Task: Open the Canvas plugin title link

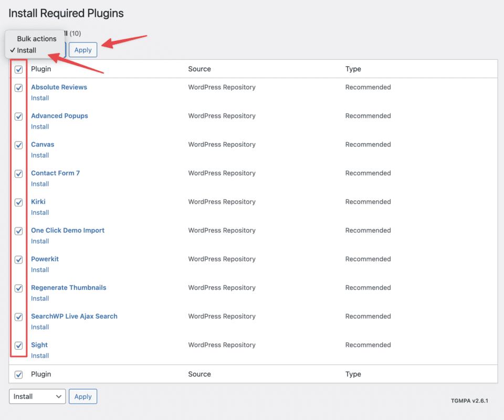Action: (x=43, y=144)
